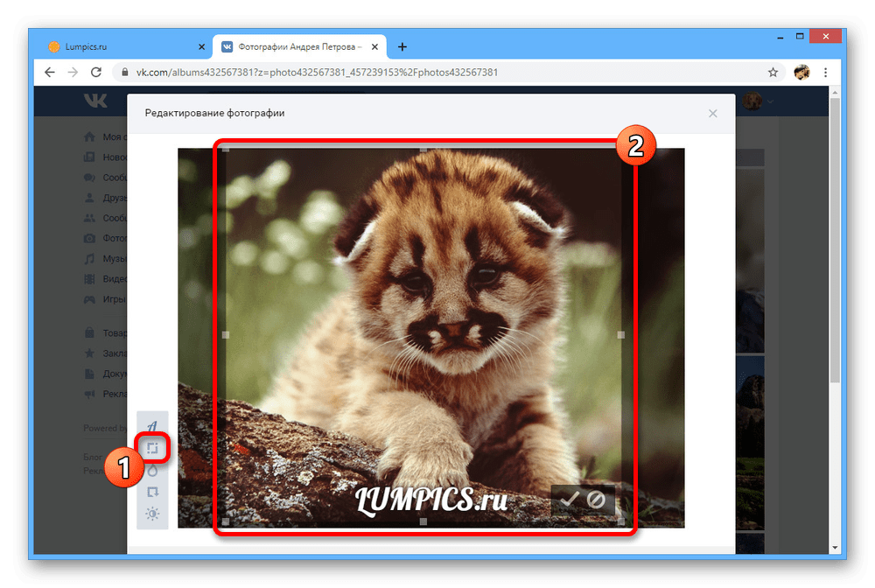This screenshot has width=875, height=588.
Task: Open the ads megaphone icon in sidebar
Action: tap(89, 394)
